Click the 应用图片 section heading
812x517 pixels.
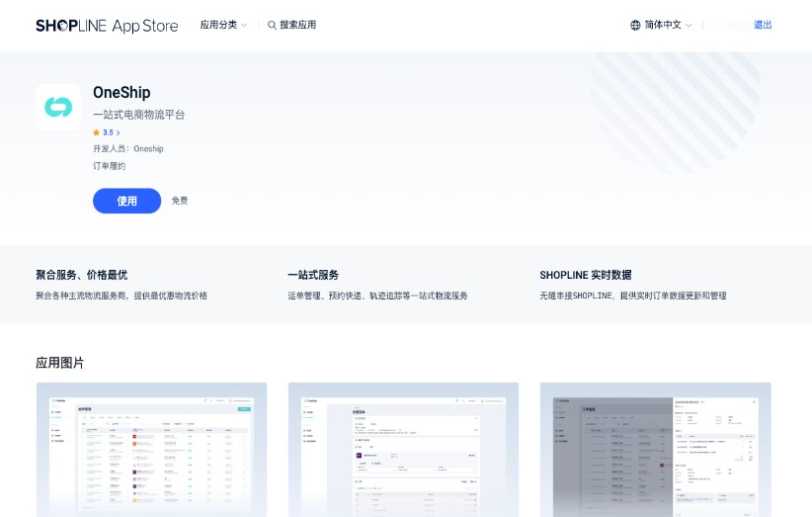[59, 363]
